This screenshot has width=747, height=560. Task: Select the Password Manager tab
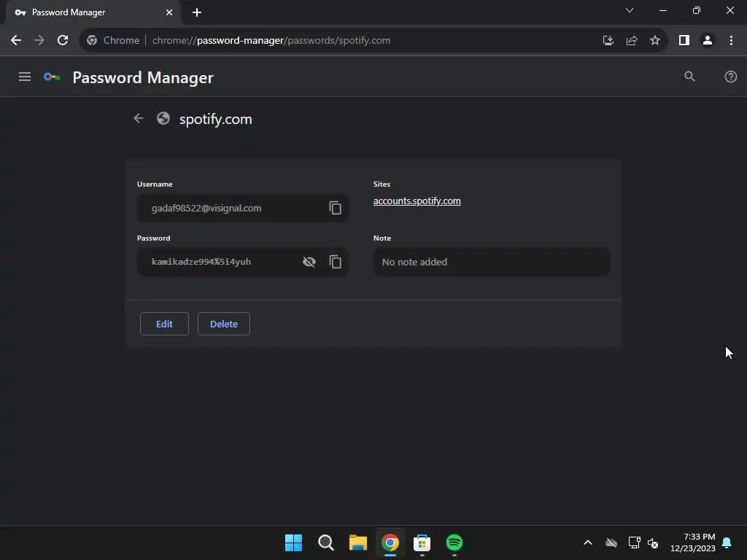[93, 12]
